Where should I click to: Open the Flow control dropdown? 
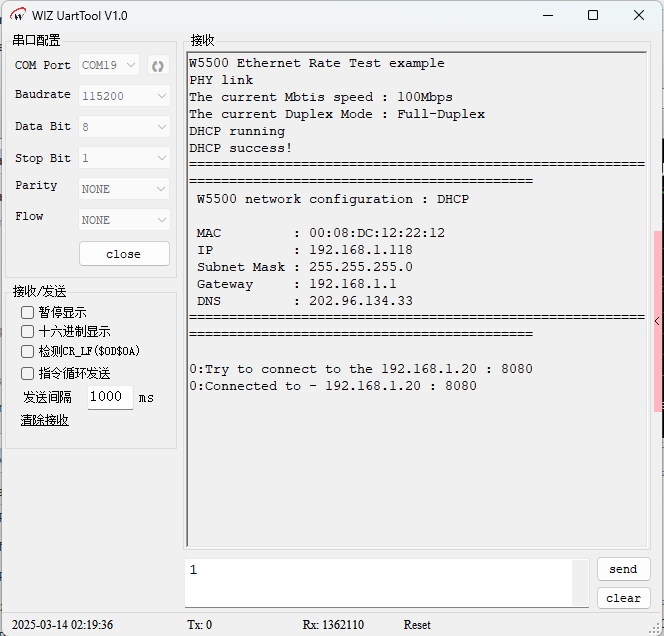[x=124, y=220]
